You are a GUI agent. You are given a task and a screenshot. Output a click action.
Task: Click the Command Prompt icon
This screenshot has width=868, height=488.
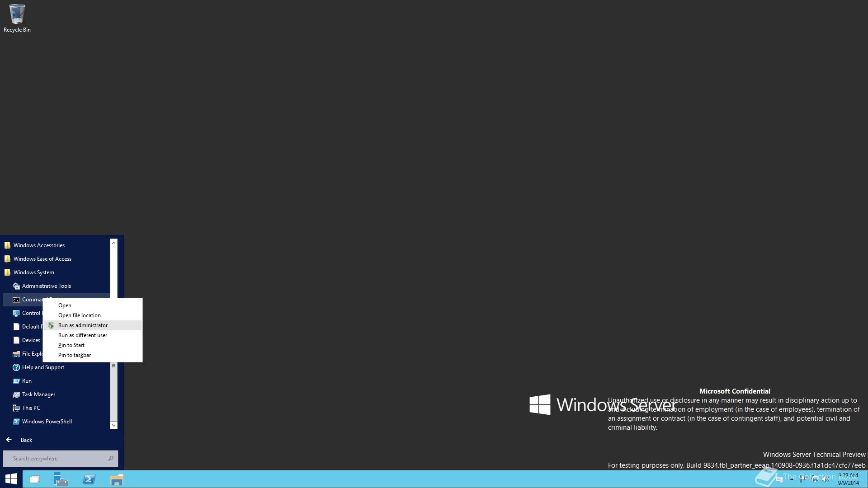[x=16, y=300]
